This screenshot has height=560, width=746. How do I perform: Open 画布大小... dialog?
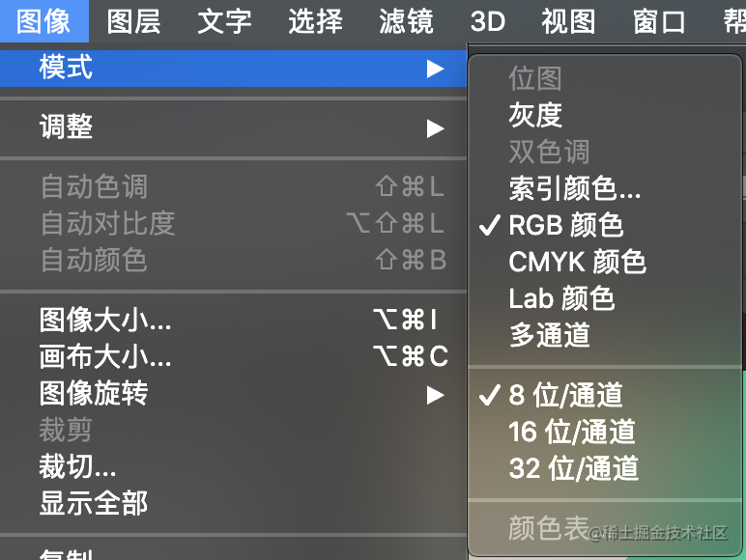click(233, 356)
